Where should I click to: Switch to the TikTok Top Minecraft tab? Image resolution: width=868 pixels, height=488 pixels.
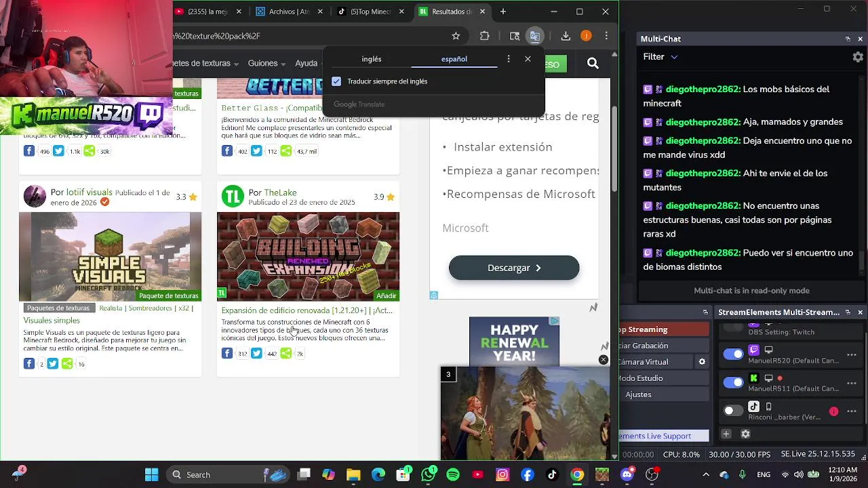(x=372, y=12)
